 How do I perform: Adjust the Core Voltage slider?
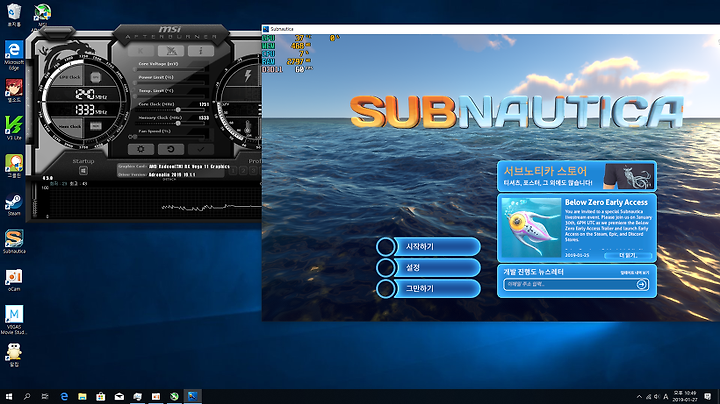(171, 69)
